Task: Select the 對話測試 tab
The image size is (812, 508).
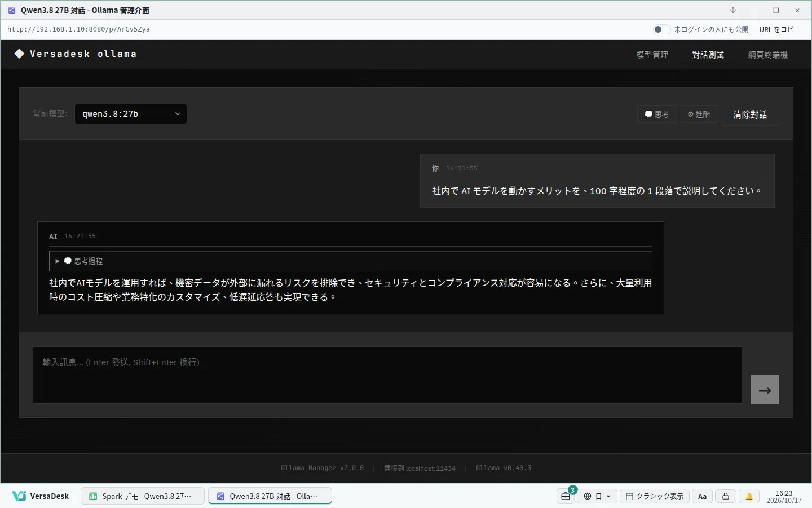Action: click(x=708, y=55)
